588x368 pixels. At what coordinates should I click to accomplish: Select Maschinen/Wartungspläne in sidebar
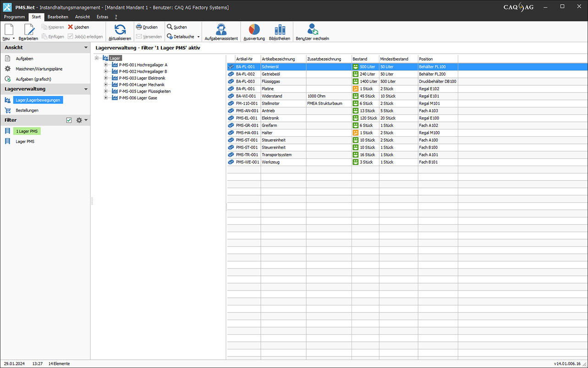click(39, 69)
